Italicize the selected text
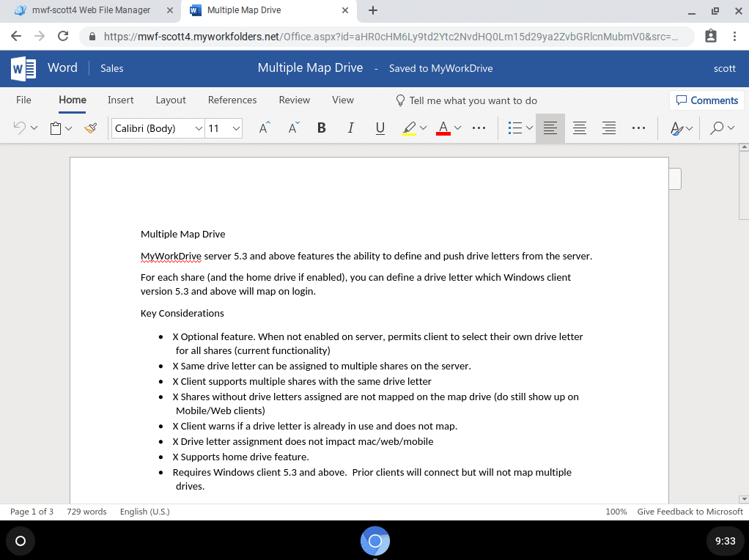Image resolution: width=749 pixels, height=560 pixels. [350, 128]
